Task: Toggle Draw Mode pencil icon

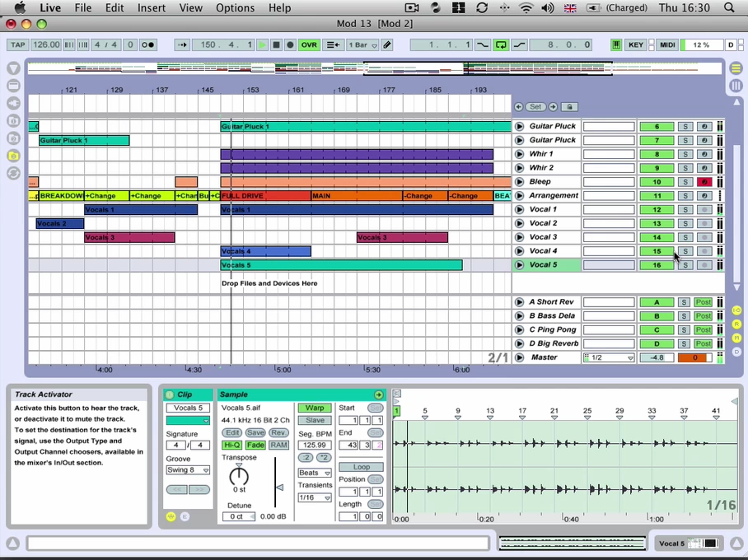Action: coord(387,44)
